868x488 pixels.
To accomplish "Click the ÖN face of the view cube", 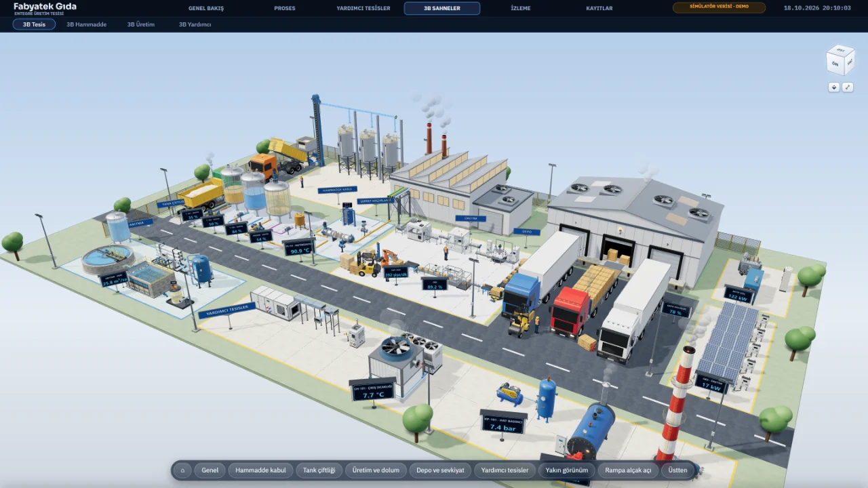I will coord(835,64).
